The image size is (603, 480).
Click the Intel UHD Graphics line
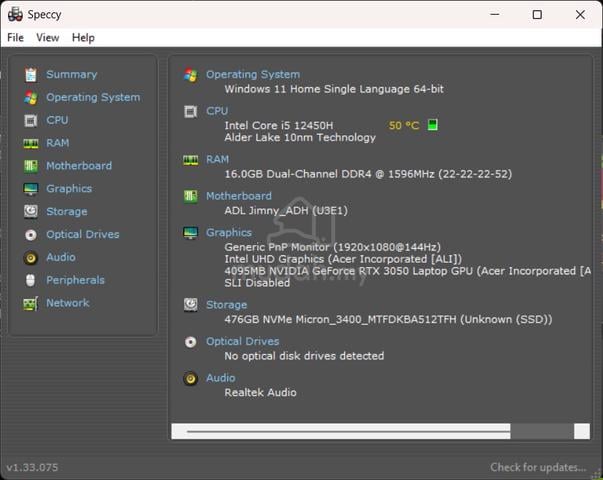(x=343, y=259)
